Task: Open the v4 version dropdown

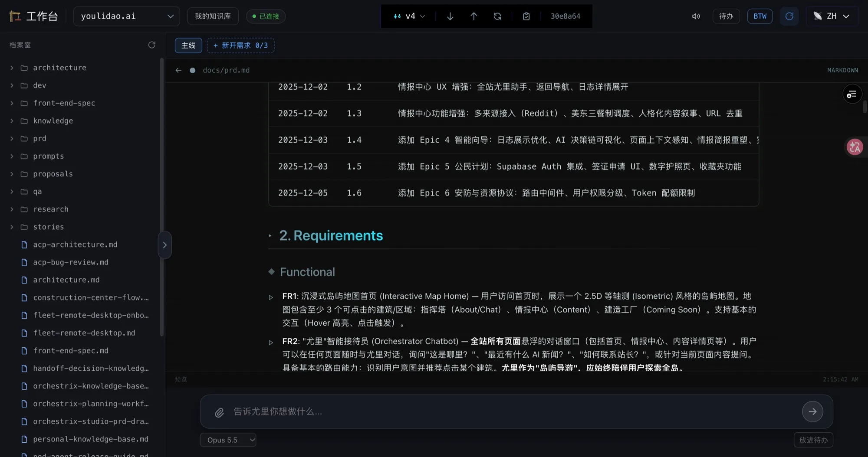Action: pos(409,16)
